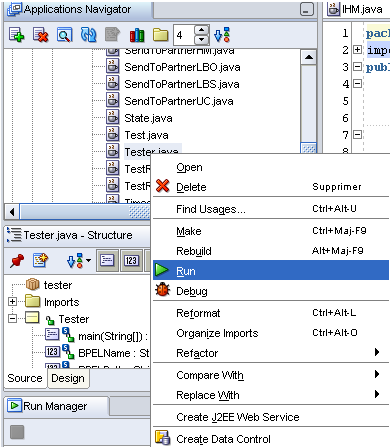Click the Tester.java - Structure panel title icon
Screen dimensions: 390x447
(x=14, y=235)
